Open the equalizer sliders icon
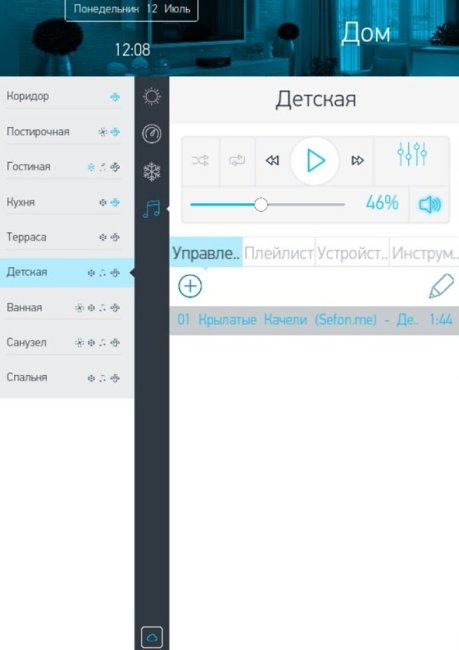459x650 pixels. [x=412, y=154]
